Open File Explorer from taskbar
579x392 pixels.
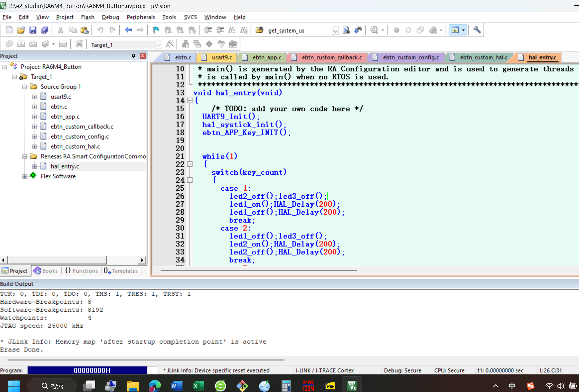(133, 386)
